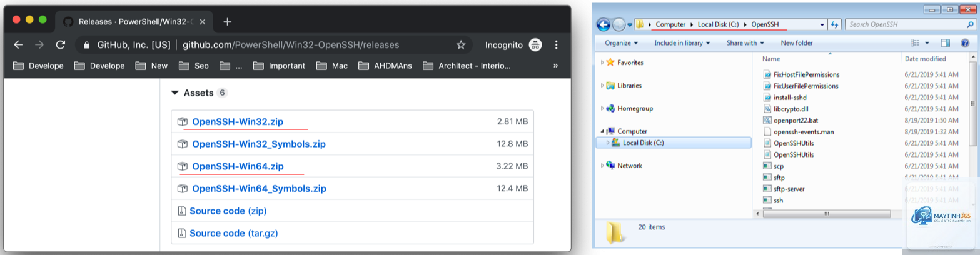Collapse the Computer tree node
The height and width of the screenshot is (255, 980).
pyautogui.click(x=602, y=131)
